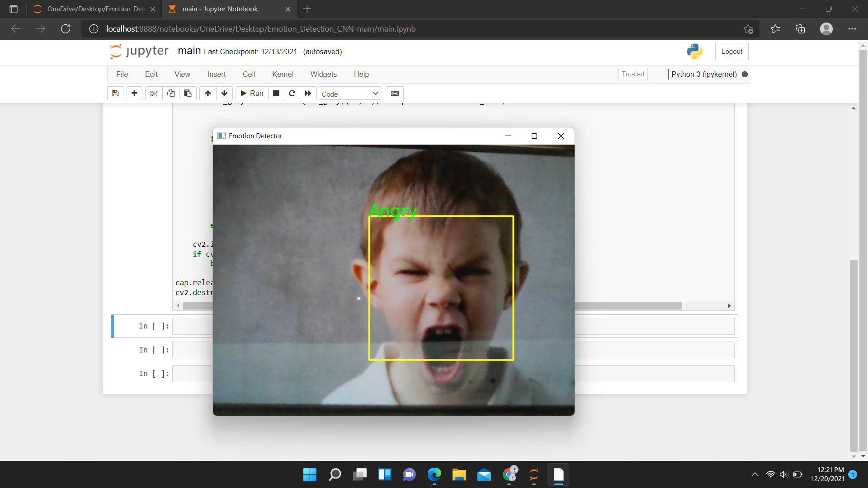Open browser settings via three-dot menu
Image resolution: width=868 pixels, height=488 pixels.
(853, 28)
